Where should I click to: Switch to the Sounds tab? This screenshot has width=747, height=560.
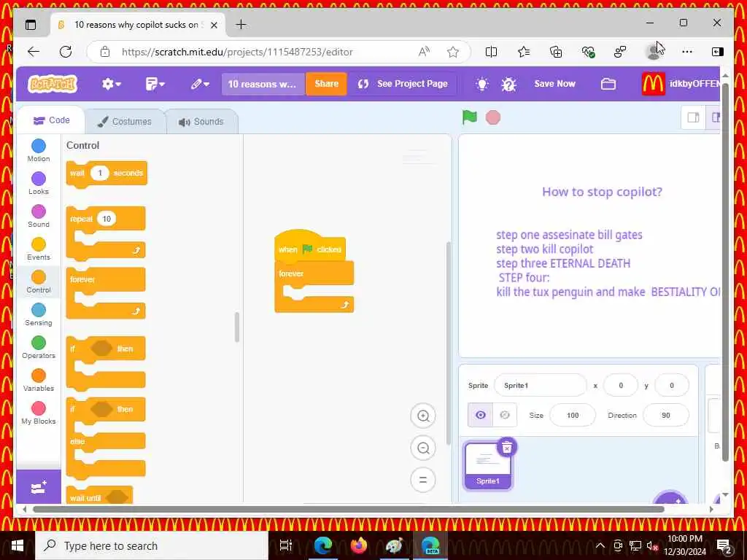click(x=201, y=122)
